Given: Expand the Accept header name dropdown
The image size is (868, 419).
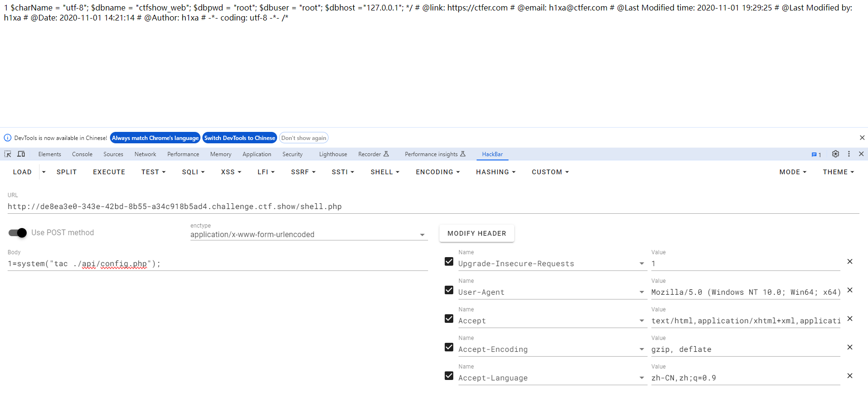Looking at the screenshot, I should pyautogui.click(x=642, y=321).
